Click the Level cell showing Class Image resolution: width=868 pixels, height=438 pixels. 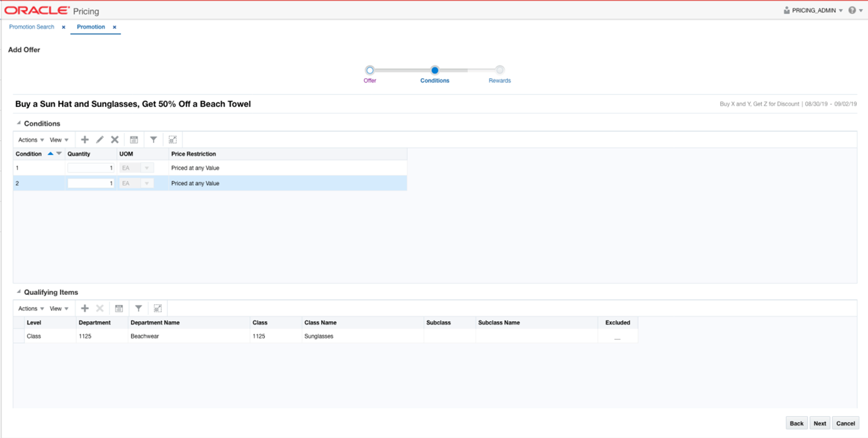click(50, 336)
